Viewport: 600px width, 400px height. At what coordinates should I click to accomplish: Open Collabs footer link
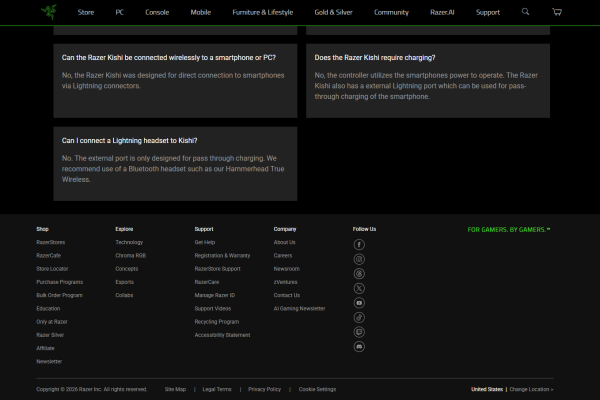point(124,295)
